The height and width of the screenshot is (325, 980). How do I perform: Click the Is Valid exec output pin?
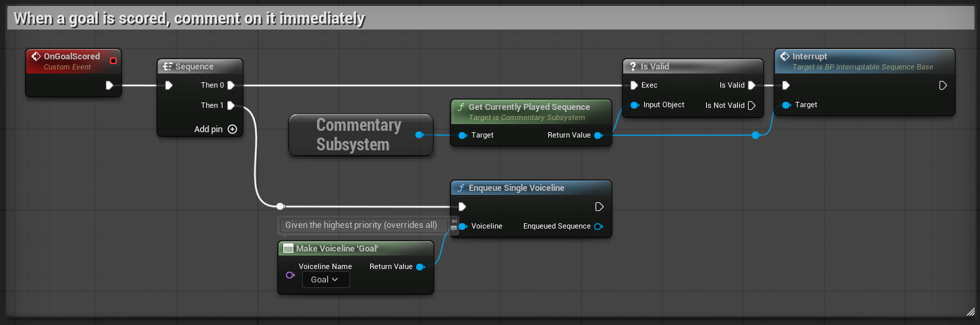pyautogui.click(x=751, y=85)
